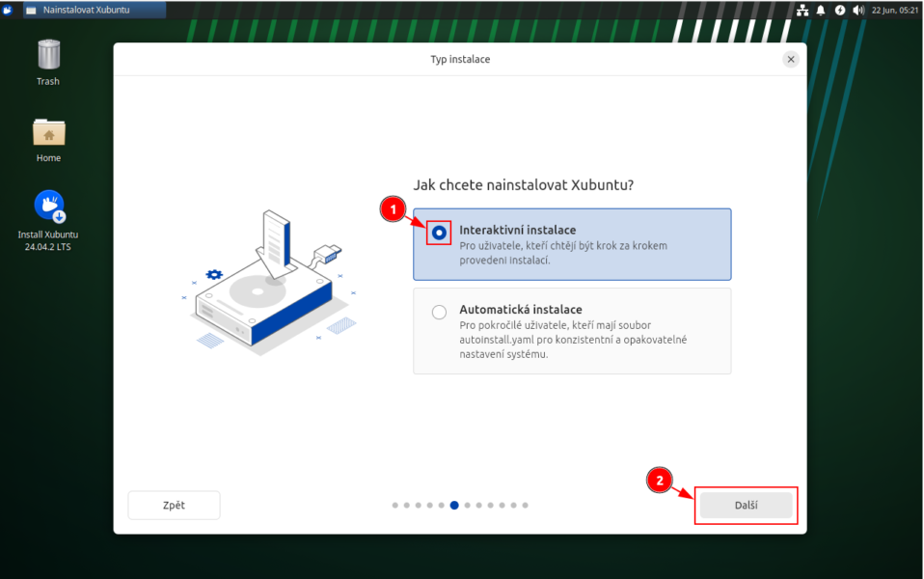The image size is (924, 579).
Task: Open the Xubuntu Whisker menu icon
Action: click(x=8, y=10)
